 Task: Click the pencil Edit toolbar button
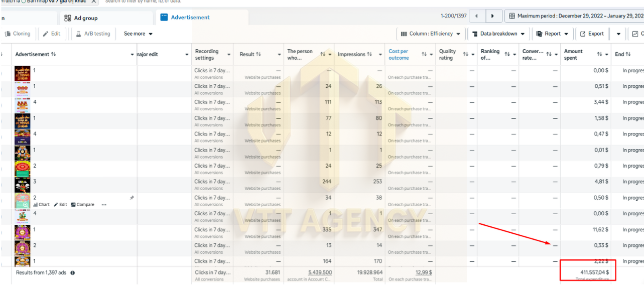click(51, 34)
